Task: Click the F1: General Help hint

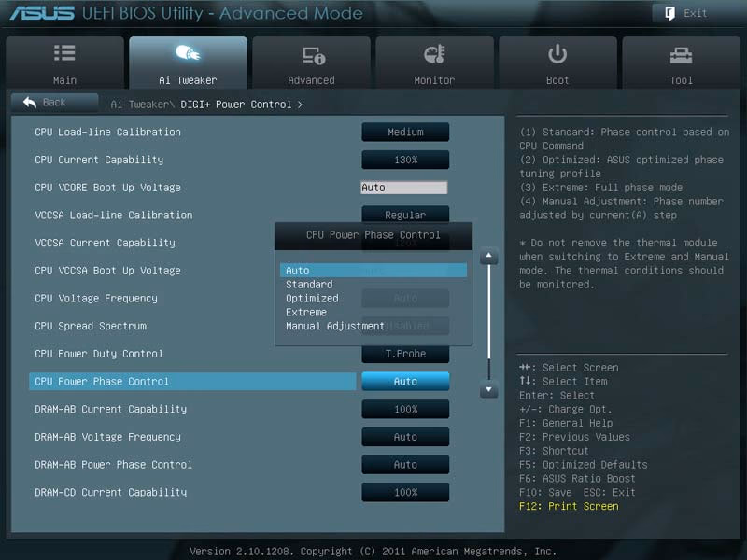Action: click(x=566, y=423)
